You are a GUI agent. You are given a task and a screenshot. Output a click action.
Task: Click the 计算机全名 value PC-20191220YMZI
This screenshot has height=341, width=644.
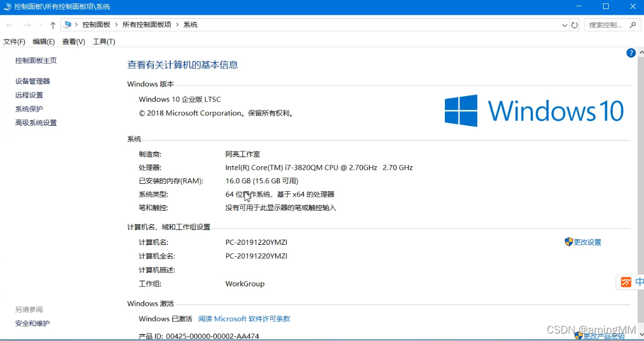point(256,256)
